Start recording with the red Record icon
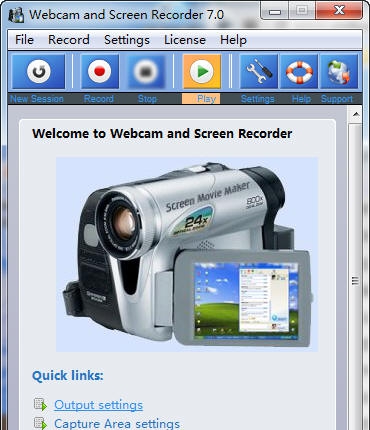The height and width of the screenshot is (430, 370). [99, 72]
